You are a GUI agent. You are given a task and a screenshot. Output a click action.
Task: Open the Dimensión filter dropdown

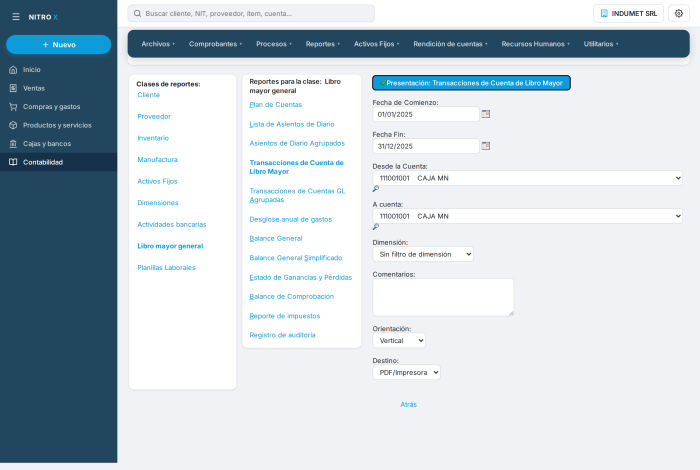[x=423, y=254]
